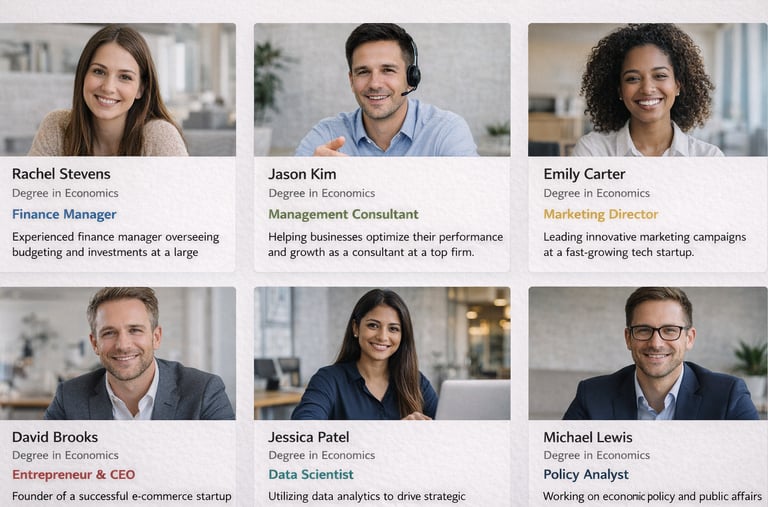Screen dimensions: 768x507
Task: Click the name Rachel Stevens
Action: (61, 174)
